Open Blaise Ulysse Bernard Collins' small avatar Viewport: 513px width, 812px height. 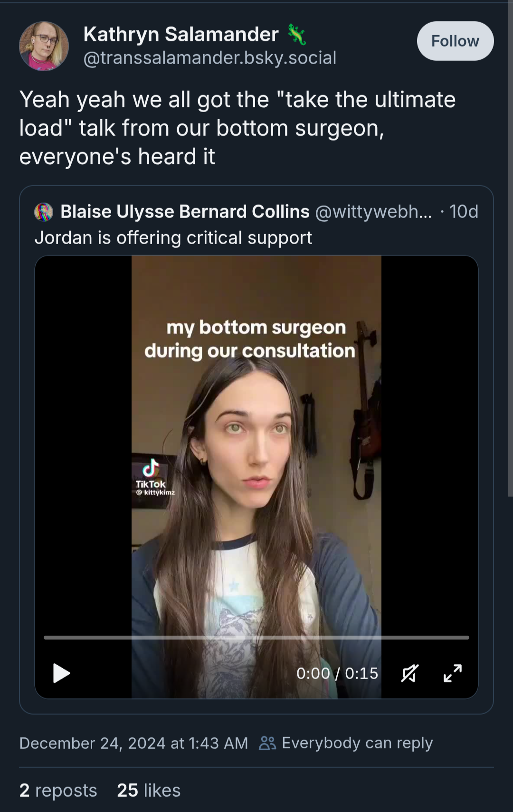[44, 212]
